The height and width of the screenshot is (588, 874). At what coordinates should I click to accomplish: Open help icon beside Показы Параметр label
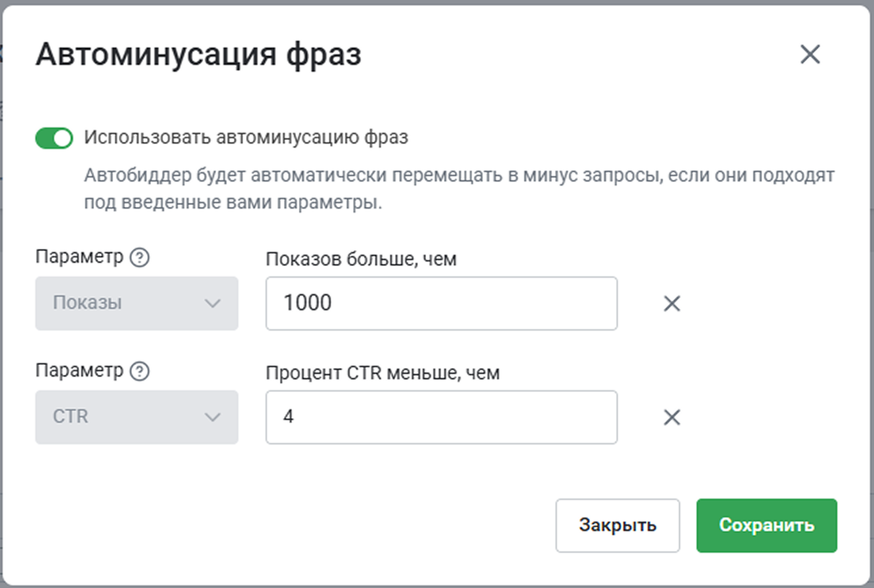pos(139,258)
